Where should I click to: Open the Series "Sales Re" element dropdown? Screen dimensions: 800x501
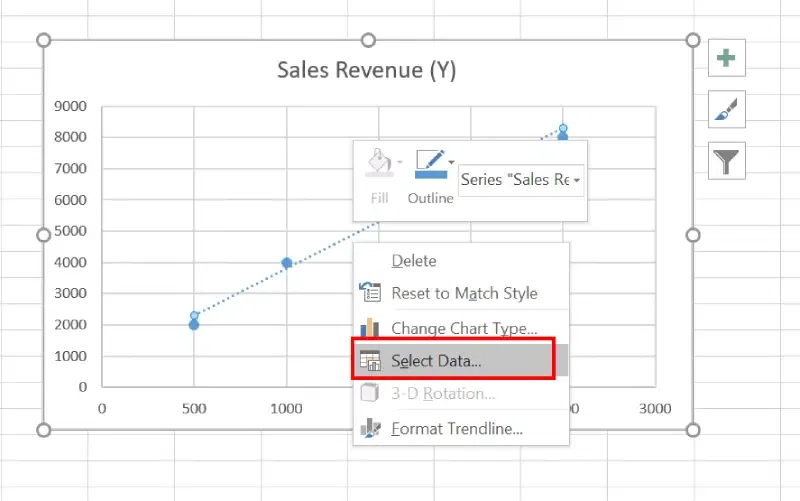tap(577, 181)
